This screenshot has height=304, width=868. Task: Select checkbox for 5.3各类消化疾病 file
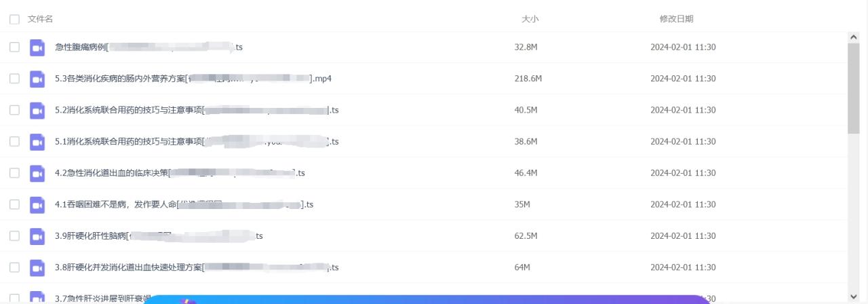(14, 79)
